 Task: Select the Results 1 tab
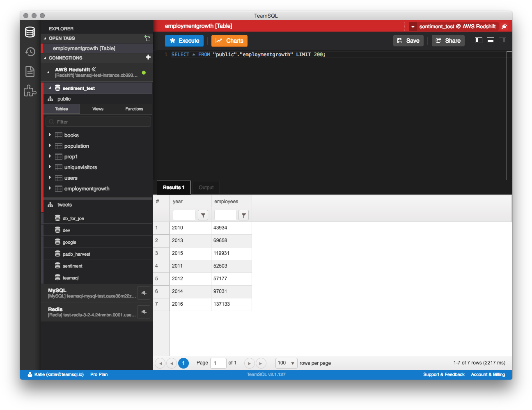pyautogui.click(x=174, y=188)
